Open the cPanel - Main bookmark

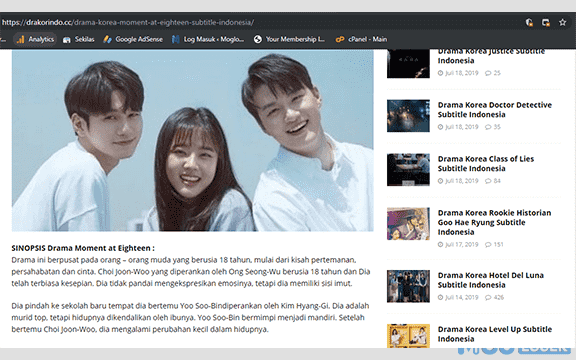pyautogui.click(x=361, y=39)
